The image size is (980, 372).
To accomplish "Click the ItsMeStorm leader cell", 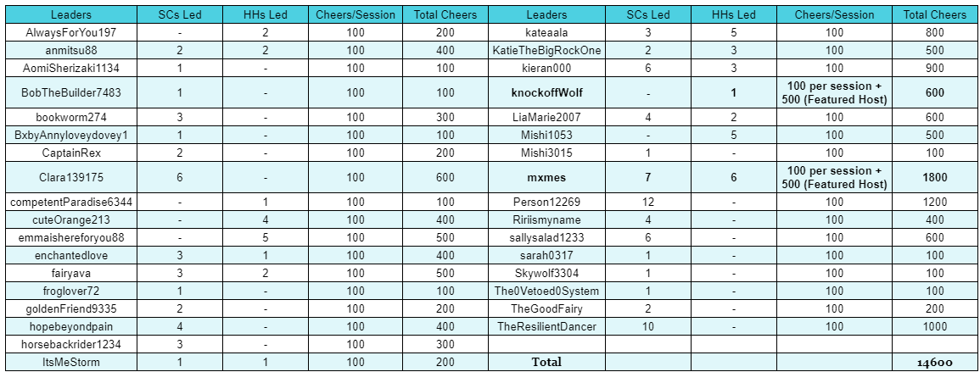I will 71,362.
